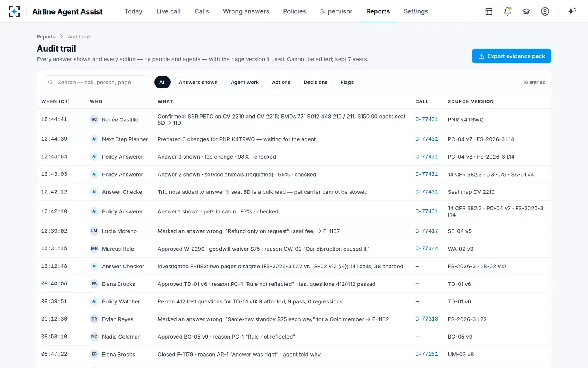Viewport: 588px width, 368px height.
Task: Open the Live call tab
Action: (x=168, y=11)
